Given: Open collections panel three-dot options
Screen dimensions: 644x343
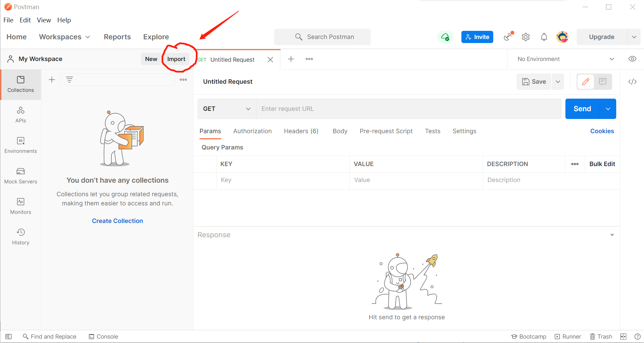Looking at the screenshot, I should 183,80.
